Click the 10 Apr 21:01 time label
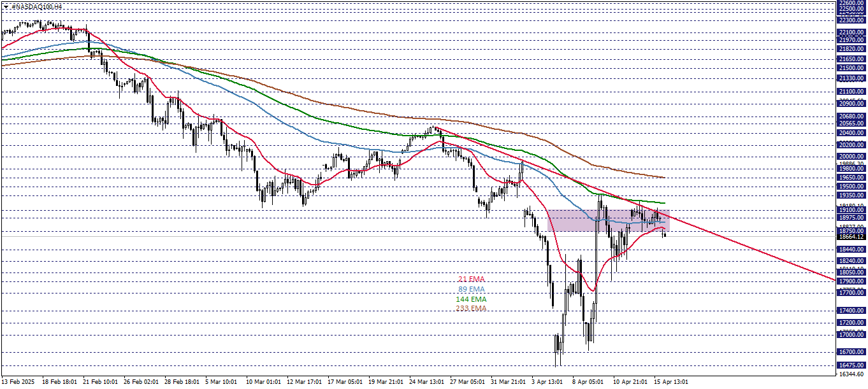This screenshot has height=389, width=868. pos(630,383)
